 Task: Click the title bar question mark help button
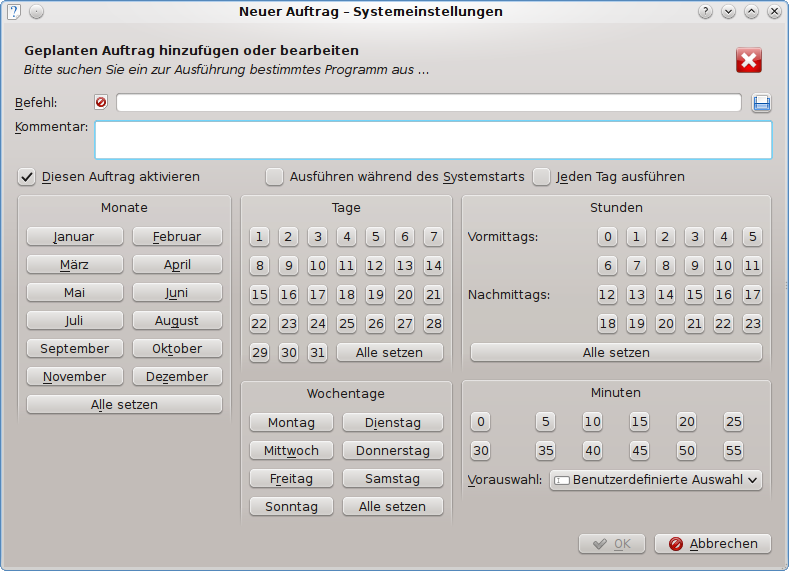tap(705, 12)
